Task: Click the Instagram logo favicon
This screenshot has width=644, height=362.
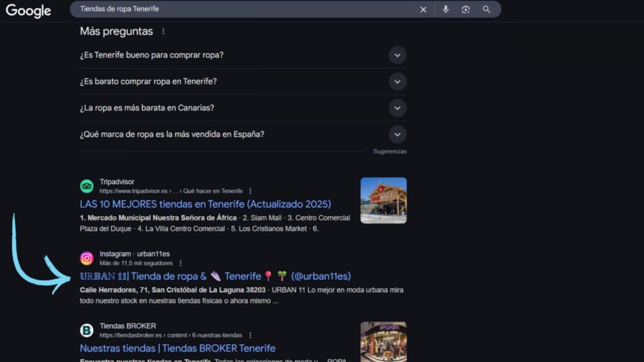Action: (87, 258)
